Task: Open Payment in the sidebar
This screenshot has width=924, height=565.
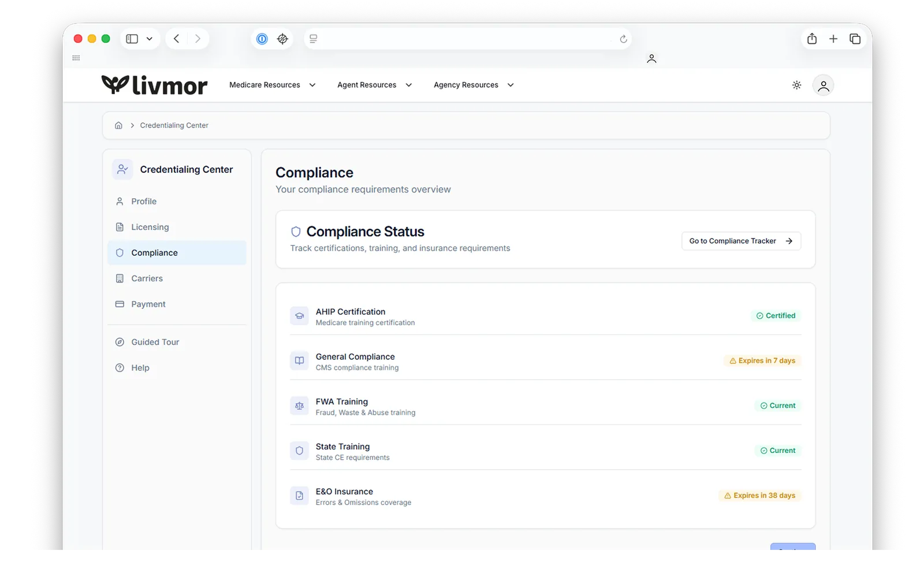Action: (x=177, y=304)
